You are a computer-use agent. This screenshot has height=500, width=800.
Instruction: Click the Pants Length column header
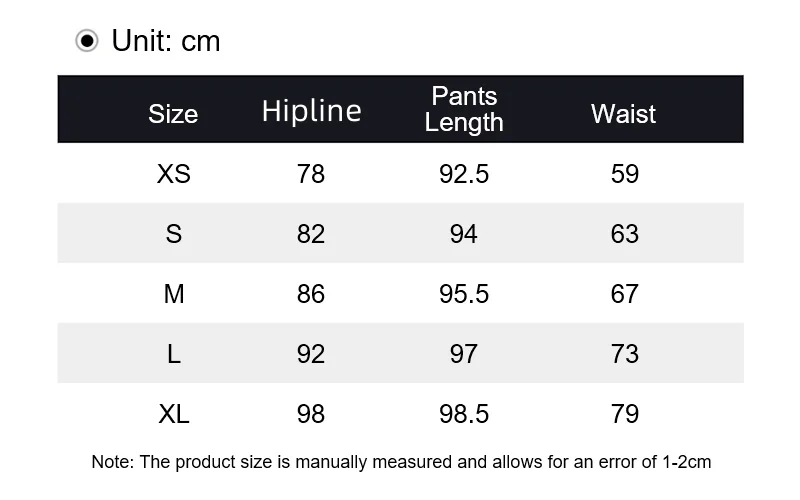click(x=464, y=109)
